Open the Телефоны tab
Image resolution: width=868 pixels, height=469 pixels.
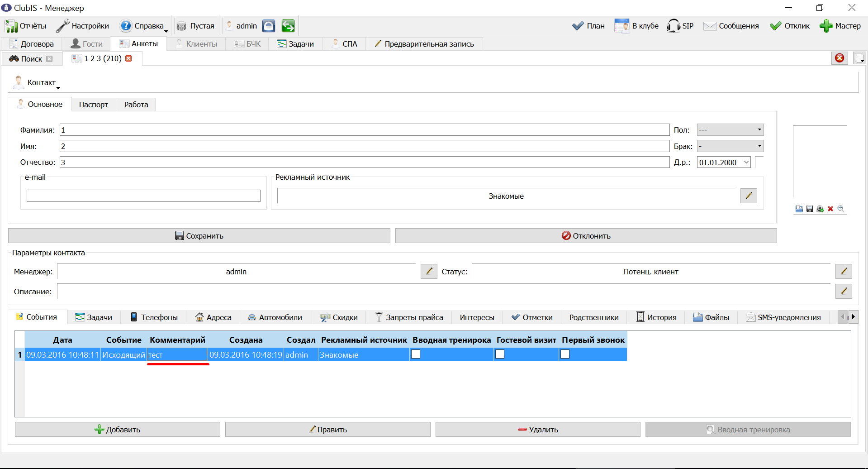point(154,317)
